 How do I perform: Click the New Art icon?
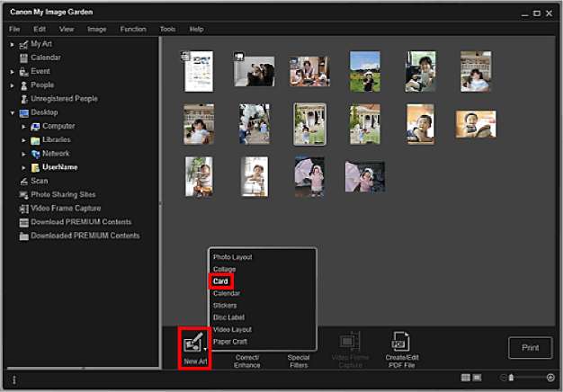coord(192,343)
